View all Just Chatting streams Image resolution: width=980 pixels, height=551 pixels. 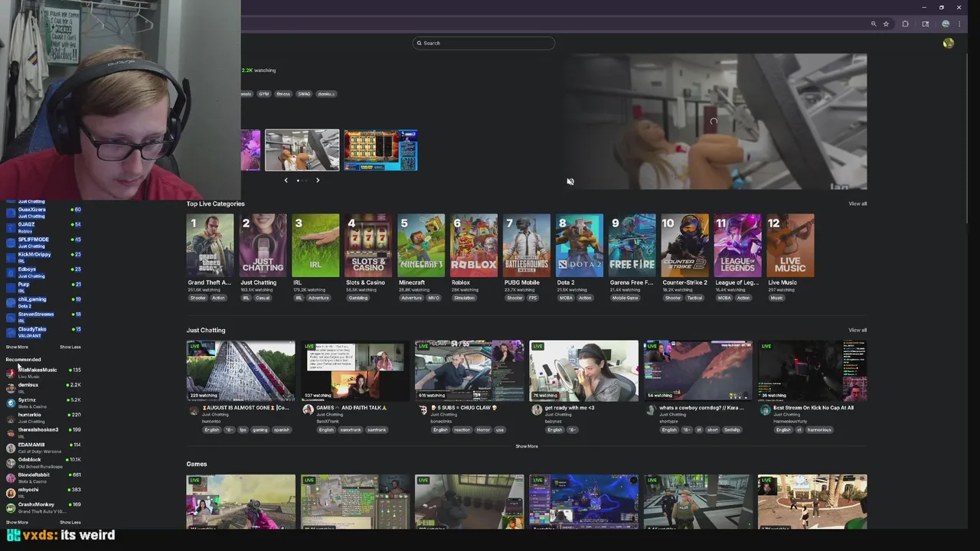857,330
